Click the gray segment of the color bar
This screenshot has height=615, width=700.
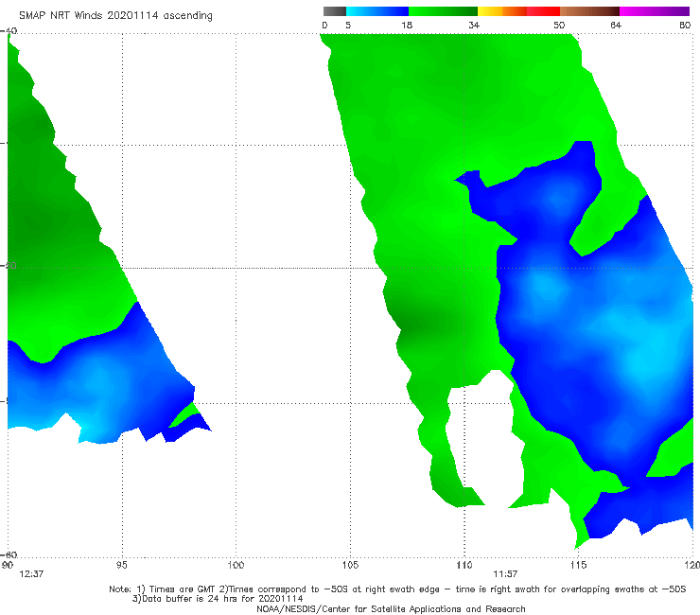tap(334, 11)
